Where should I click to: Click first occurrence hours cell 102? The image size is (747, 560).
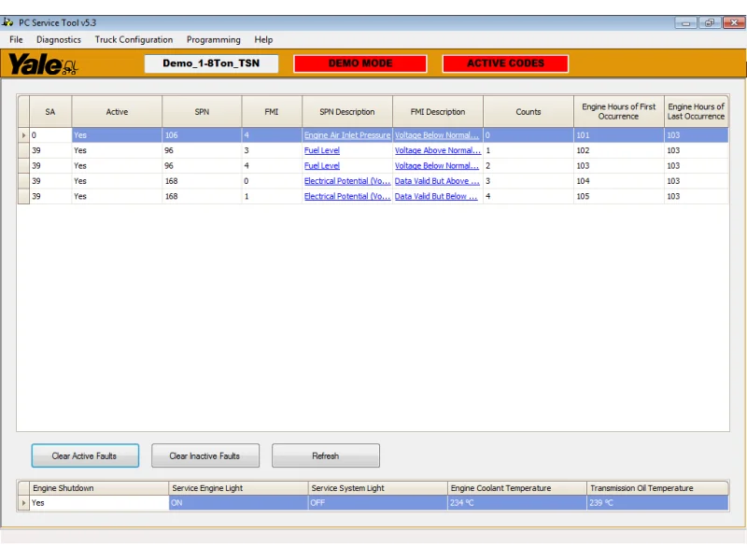[x=619, y=150]
